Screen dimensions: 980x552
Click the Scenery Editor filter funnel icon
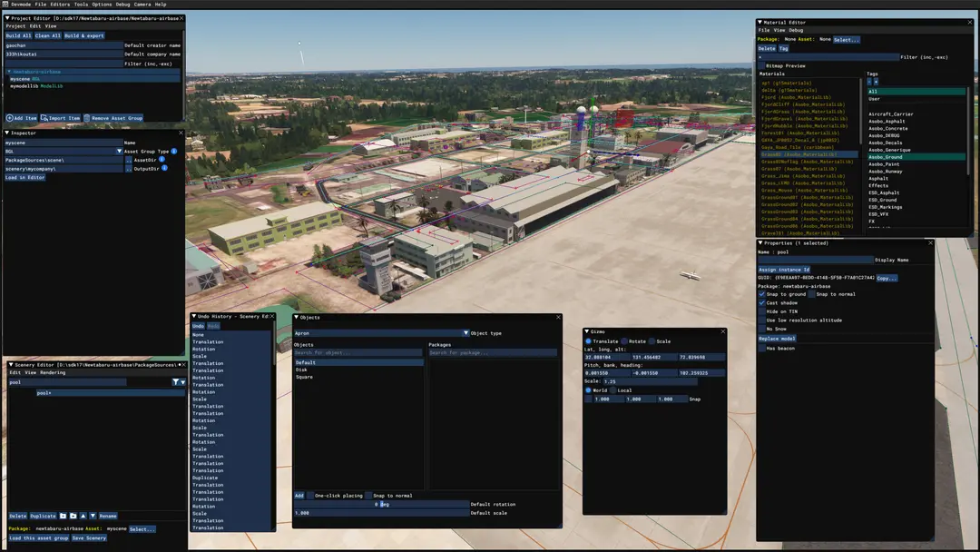coord(176,382)
